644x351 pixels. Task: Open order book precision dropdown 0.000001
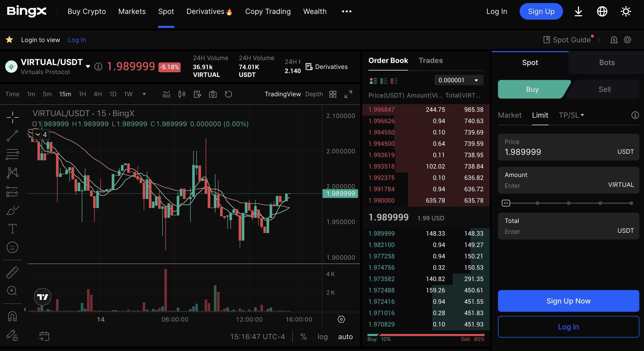pos(459,80)
